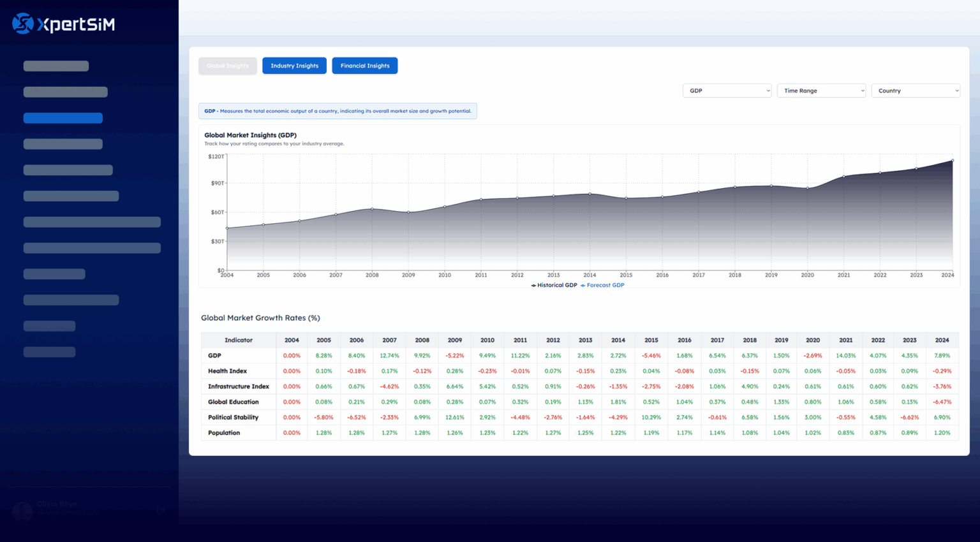The width and height of the screenshot is (980, 542).
Task: Open the Country selector dropdown
Action: pyautogui.click(x=916, y=91)
